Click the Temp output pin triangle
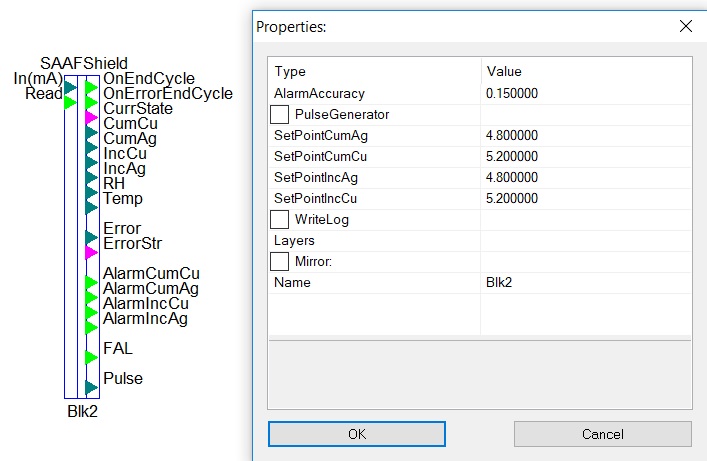The image size is (707, 461). click(x=92, y=207)
